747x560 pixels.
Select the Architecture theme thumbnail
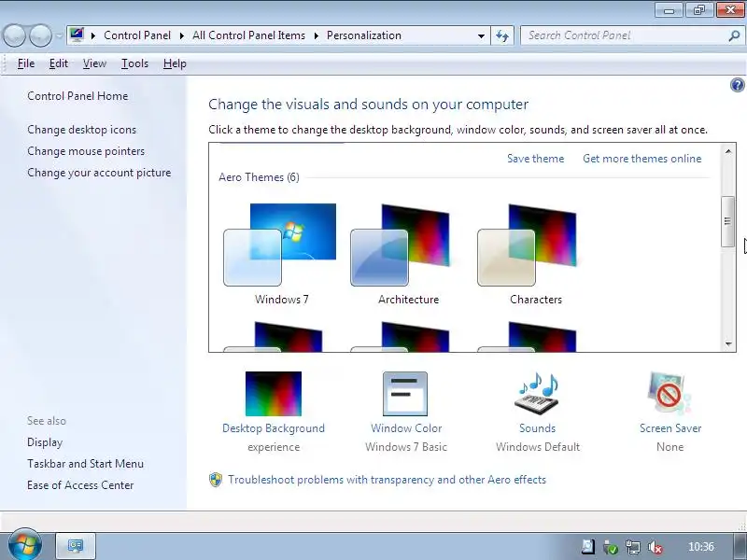click(x=401, y=245)
